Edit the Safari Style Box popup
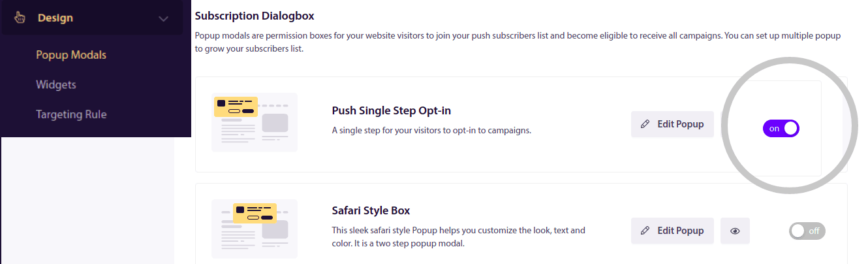 pos(672,231)
